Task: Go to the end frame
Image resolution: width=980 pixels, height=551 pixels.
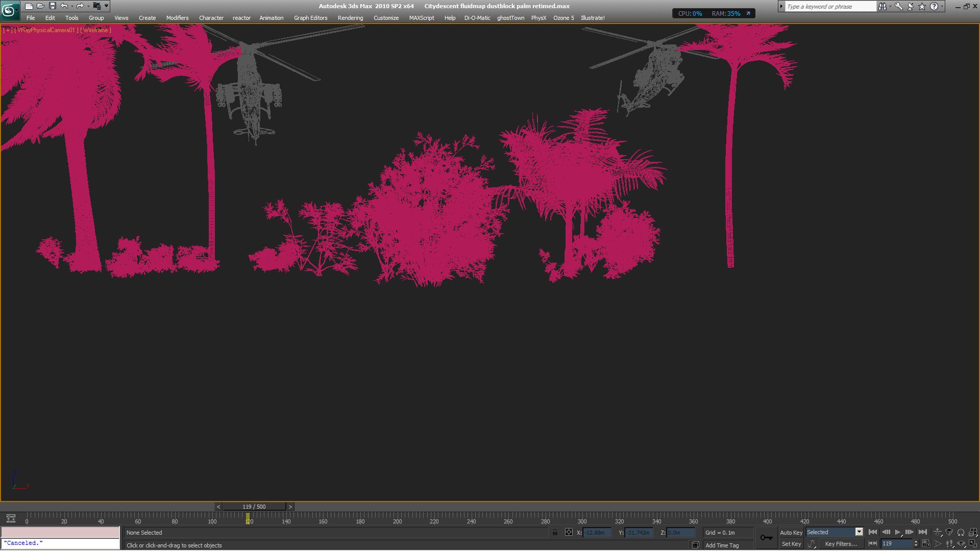Action: point(922,532)
